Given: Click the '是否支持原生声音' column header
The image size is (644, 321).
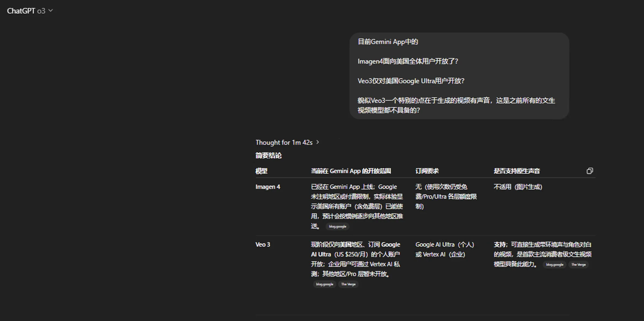Looking at the screenshot, I should tap(517, 171).
